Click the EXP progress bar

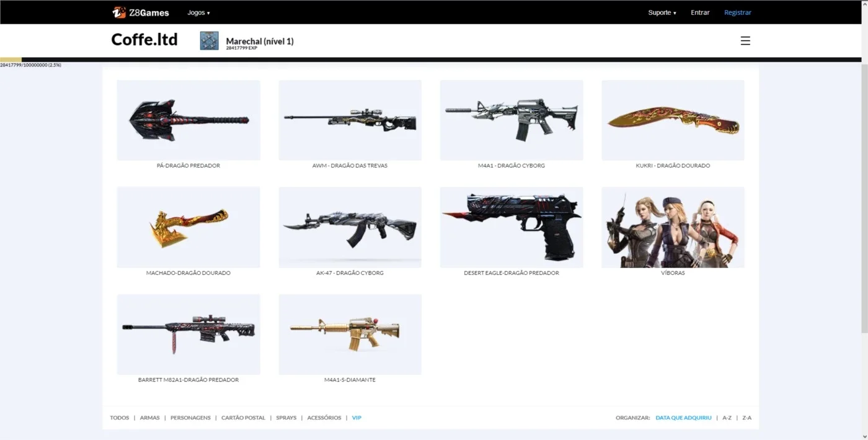tap(430, 60)
